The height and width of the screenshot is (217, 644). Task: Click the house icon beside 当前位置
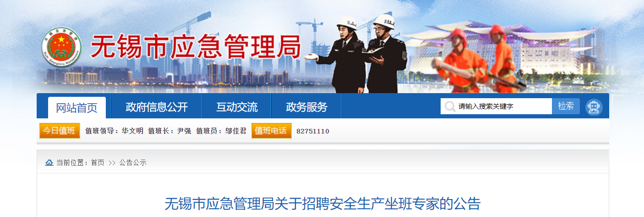click(x=49, y=162)
